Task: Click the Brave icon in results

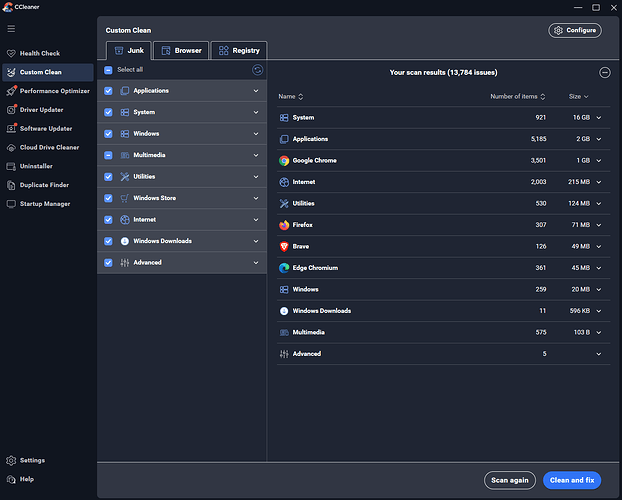Action: click(284, 246)
